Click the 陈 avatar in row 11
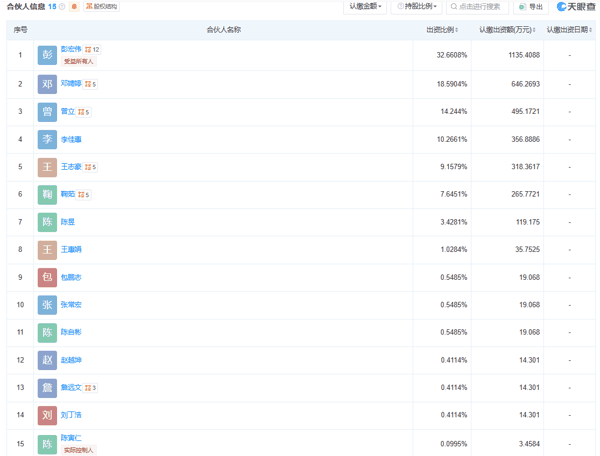 click(47, 332)
